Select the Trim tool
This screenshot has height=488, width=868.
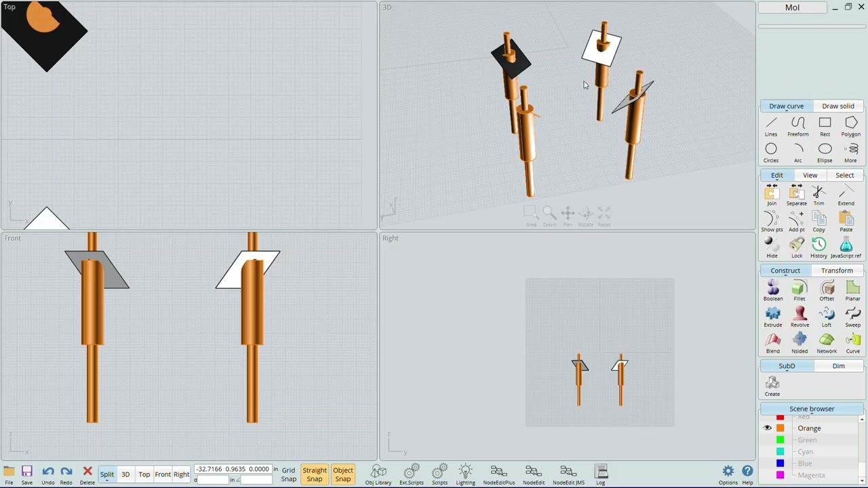coord(819,196)
